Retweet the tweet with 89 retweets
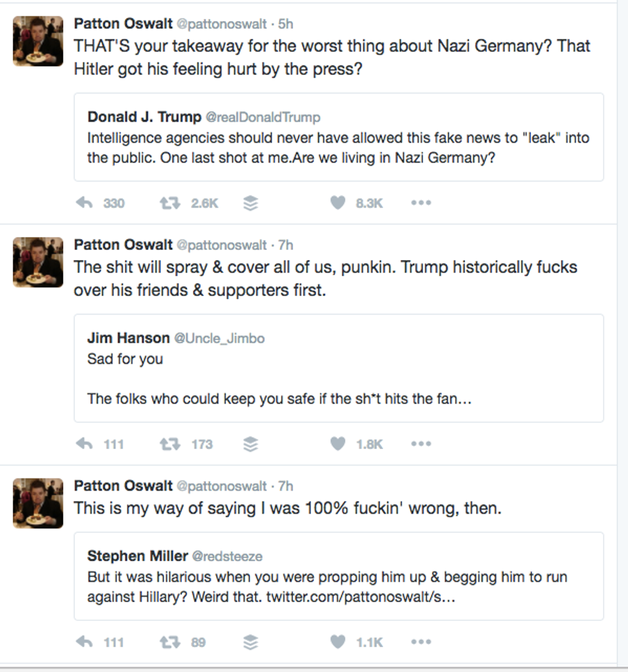Viewport: 628px width, 672px height. (x=169, y=642)
